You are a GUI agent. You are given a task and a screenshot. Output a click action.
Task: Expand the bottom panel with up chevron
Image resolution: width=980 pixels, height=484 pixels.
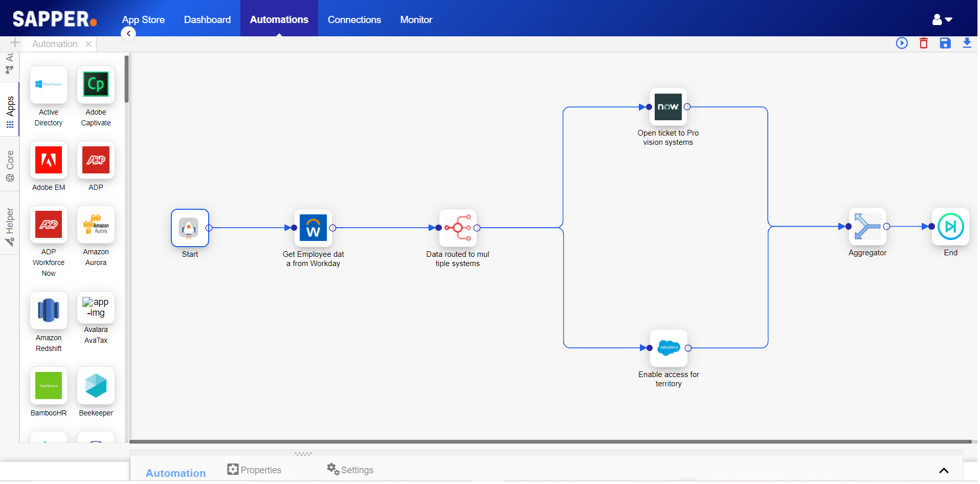(x=944, y=471)
